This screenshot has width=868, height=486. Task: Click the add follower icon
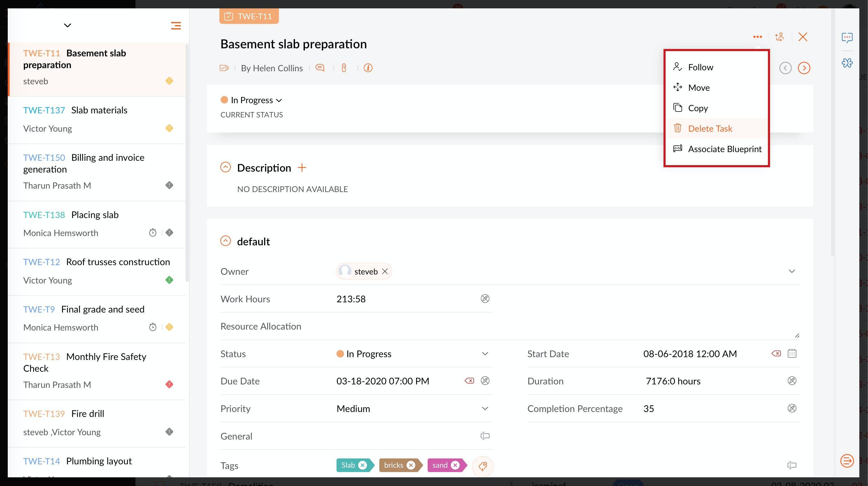point(779,36)
